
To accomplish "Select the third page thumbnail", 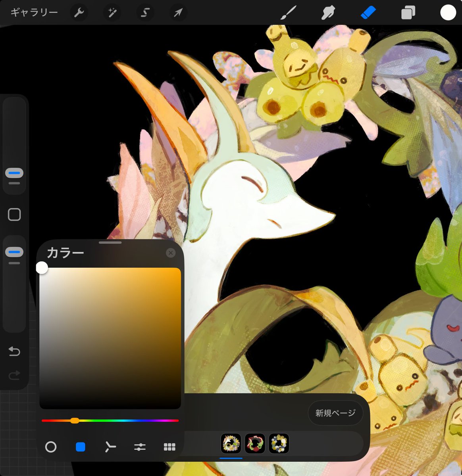I will click(279, 443).
